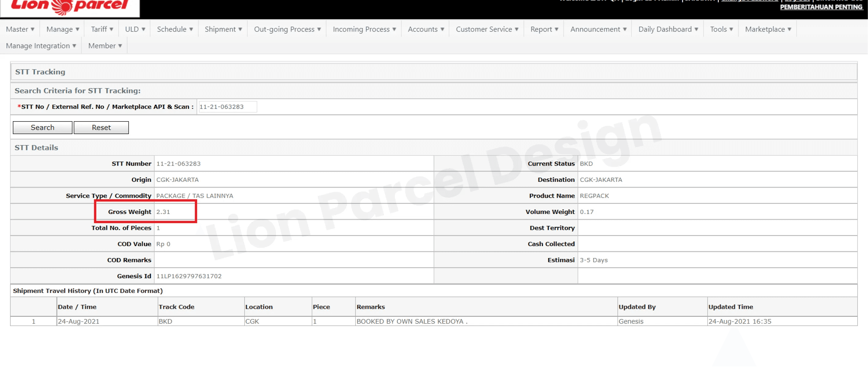Viewport: 868px width, 367px height.
Task: Expand the Schedule menu
Action: [175, 29]
